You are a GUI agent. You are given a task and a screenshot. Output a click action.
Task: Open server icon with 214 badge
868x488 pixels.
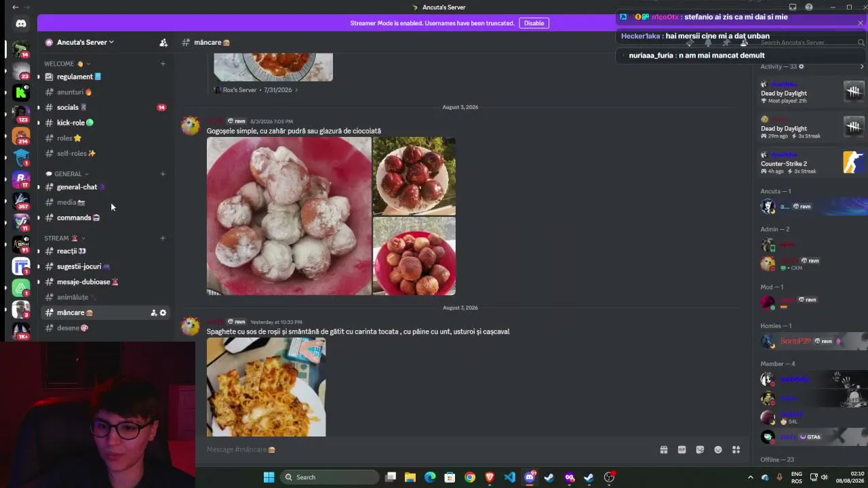pos(21,136)
